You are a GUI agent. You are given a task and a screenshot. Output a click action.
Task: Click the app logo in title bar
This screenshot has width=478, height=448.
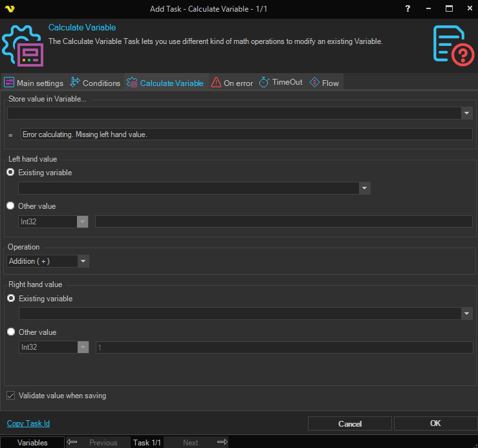tap(9, 8)
